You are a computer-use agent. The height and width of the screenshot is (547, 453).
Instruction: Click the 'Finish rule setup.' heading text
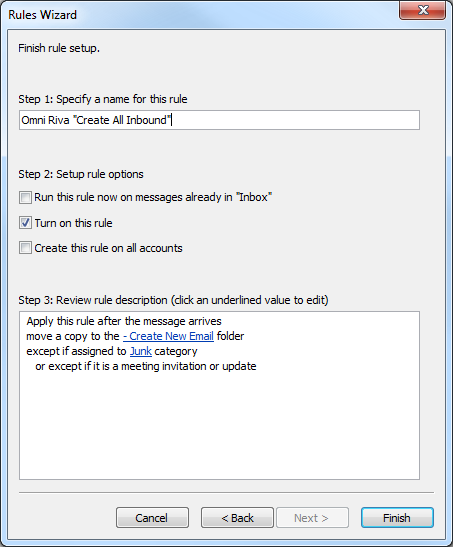tap(59, 48)
